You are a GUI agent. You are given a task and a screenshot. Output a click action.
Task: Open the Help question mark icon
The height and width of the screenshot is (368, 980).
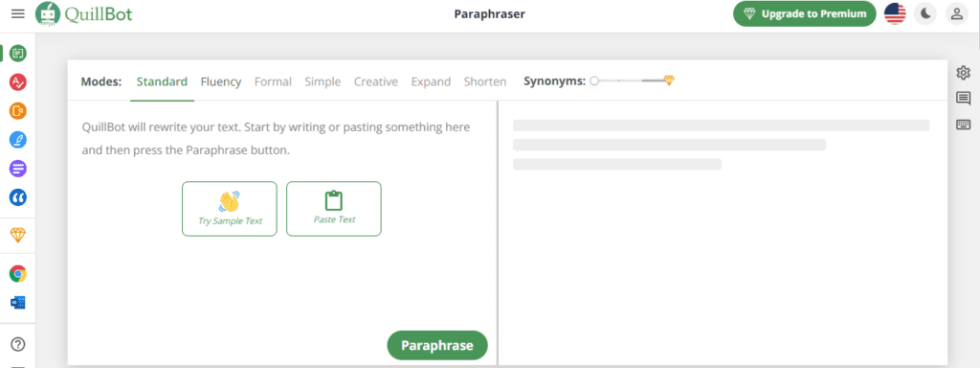(x=18, y=344)
